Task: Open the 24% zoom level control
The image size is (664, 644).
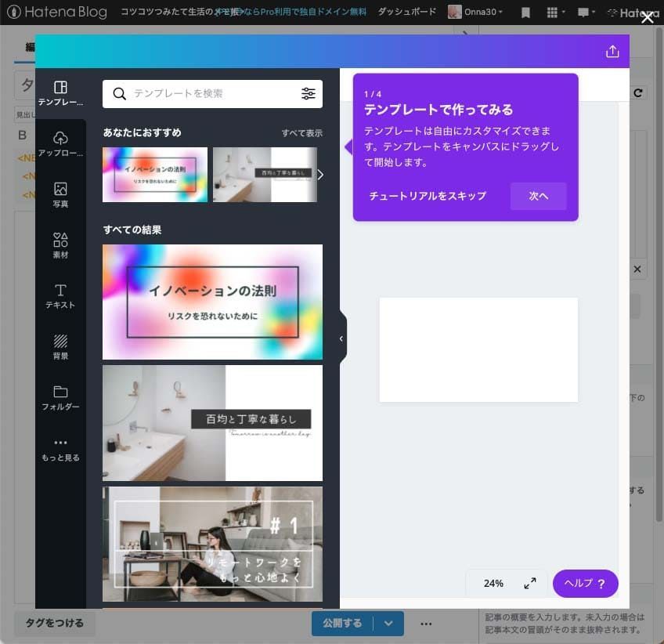Action: pos(493,584)
